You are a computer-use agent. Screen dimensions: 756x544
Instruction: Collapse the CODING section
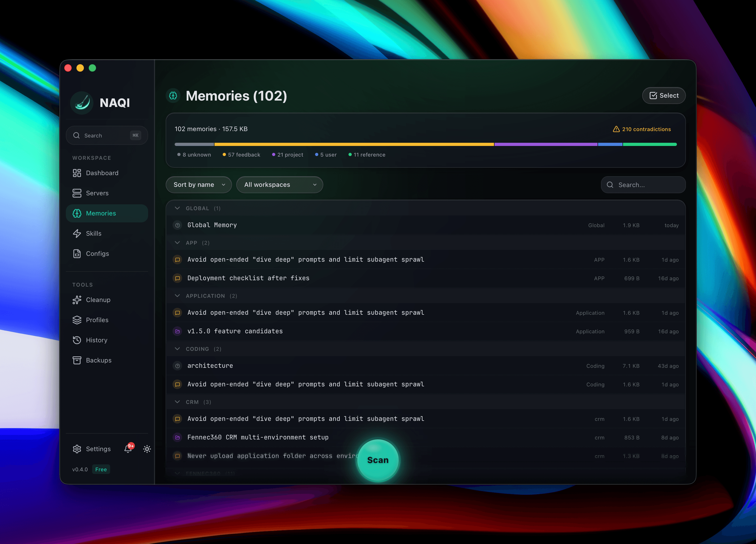[177, 349]
